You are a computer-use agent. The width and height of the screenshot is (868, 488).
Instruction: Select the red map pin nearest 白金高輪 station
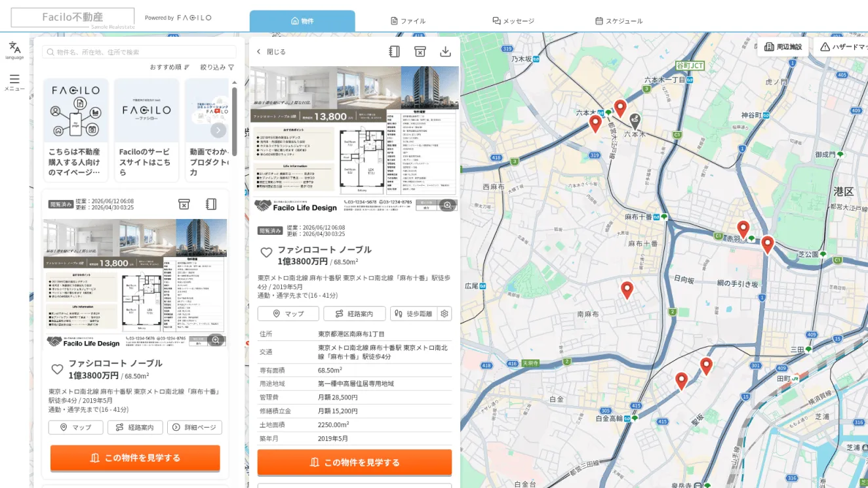click(681, 381)
